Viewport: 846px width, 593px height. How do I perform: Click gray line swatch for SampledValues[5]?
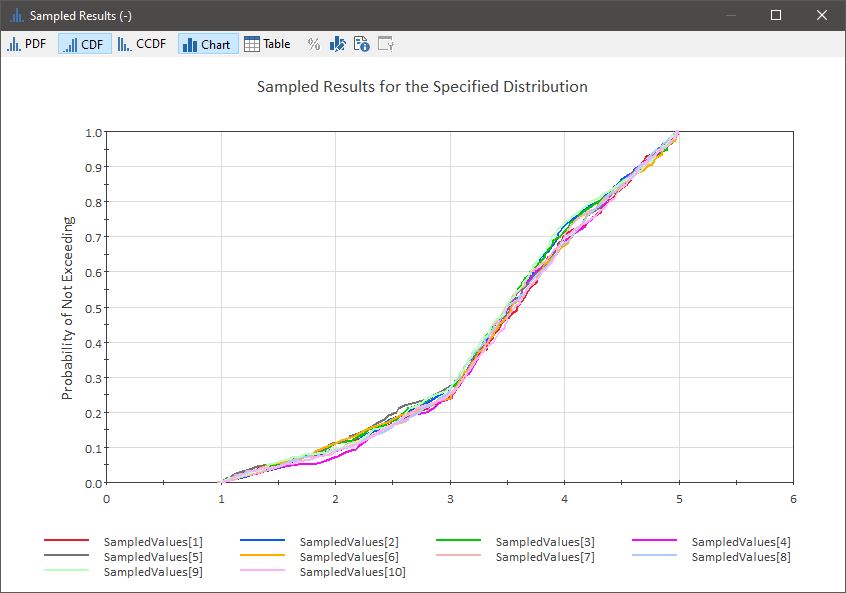[66, 555]
